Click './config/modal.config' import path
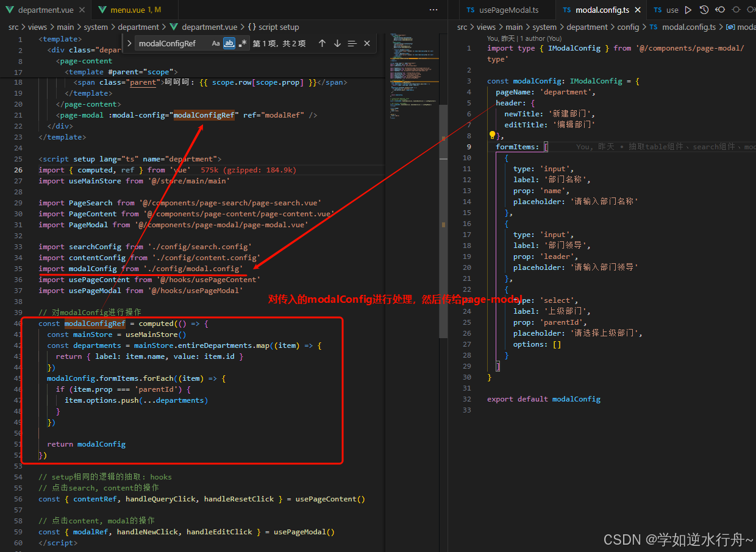The width and height of the screenshot is (756, 552). 193,269
